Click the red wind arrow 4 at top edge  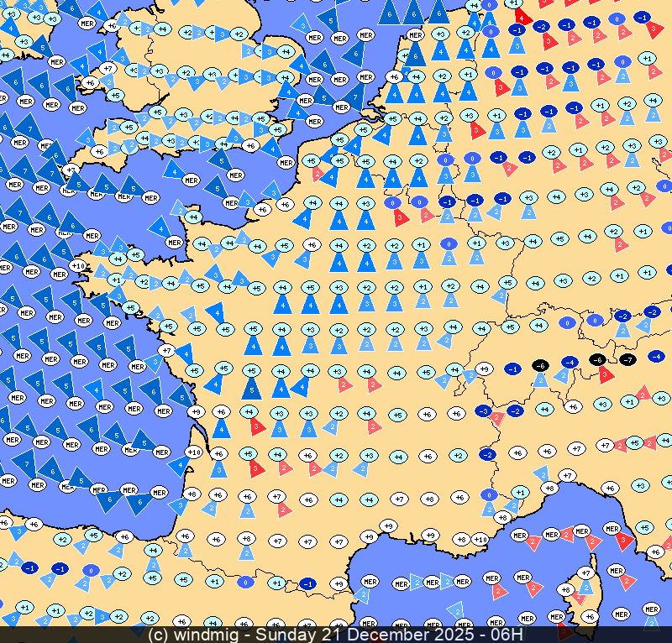(x=522, y=15)
